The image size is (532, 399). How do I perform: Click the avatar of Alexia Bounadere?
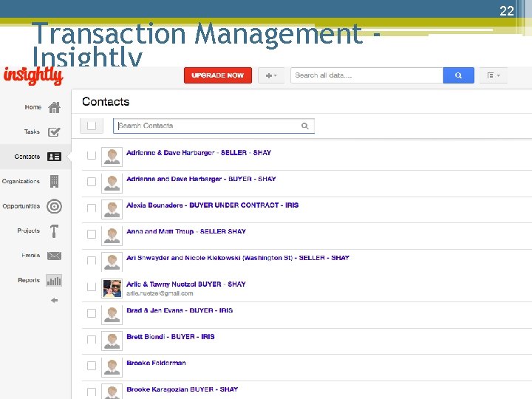click(x=112, y=209)
